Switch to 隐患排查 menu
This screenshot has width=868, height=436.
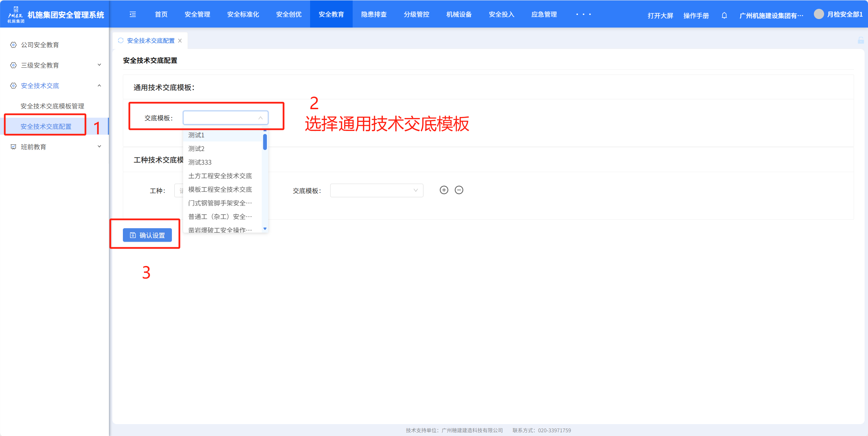pyautogui.click(x=374, y=14)
